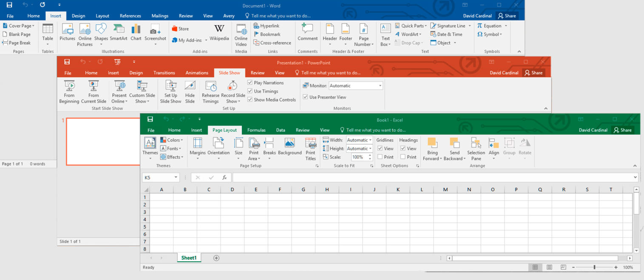The image size is (644, 280).
Task: Switch to Page Break Preview view in Excel
Action: pyautogui.click(x=563, y=267)
